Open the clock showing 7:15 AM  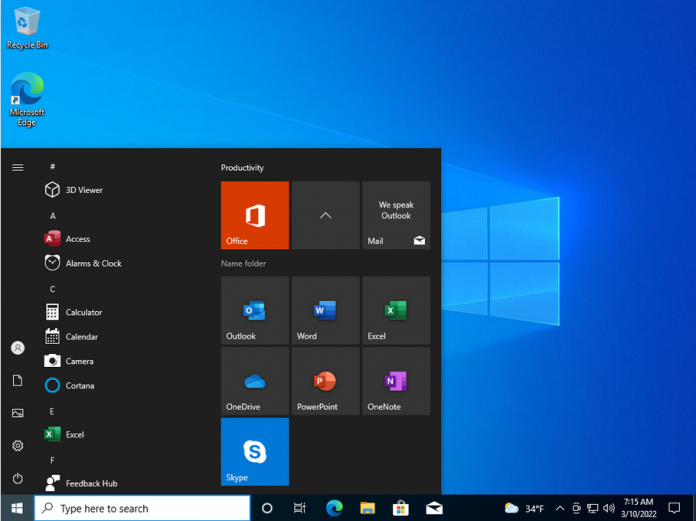click(638, 508)
